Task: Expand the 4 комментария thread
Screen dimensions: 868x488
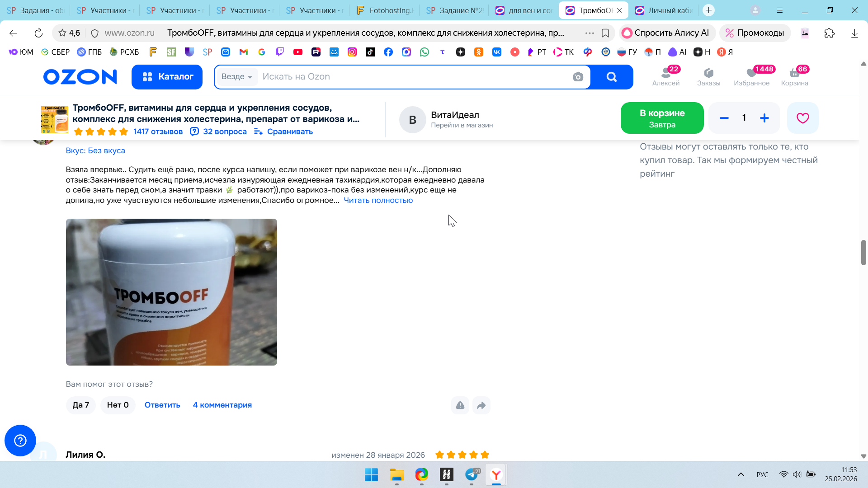Action: pyautogui.click(x=222, y=405)
